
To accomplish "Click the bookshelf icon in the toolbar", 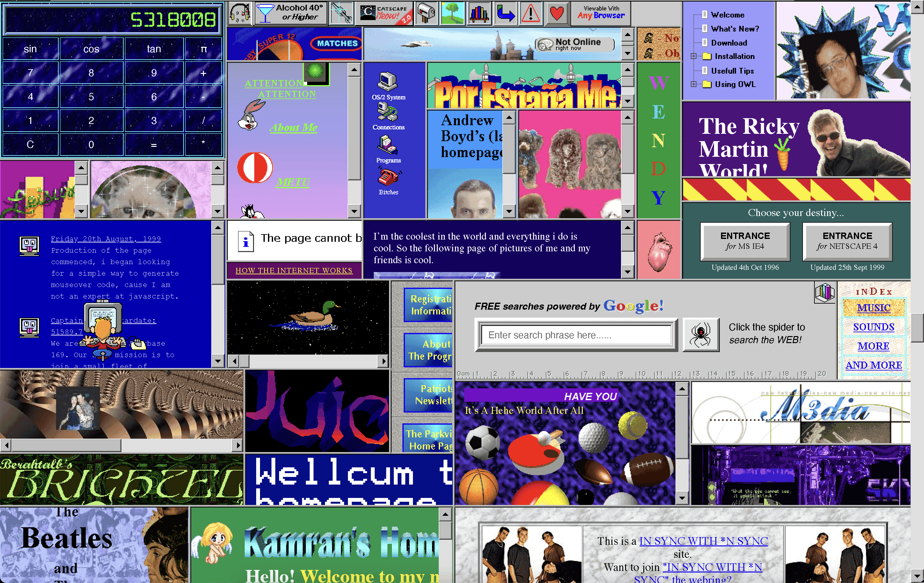I will 479,13.
